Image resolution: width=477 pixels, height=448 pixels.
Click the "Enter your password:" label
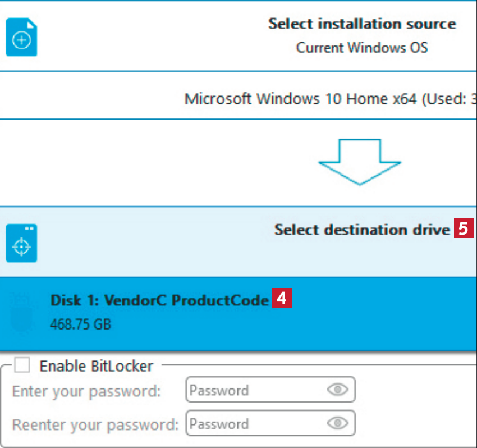coord(87,391)
